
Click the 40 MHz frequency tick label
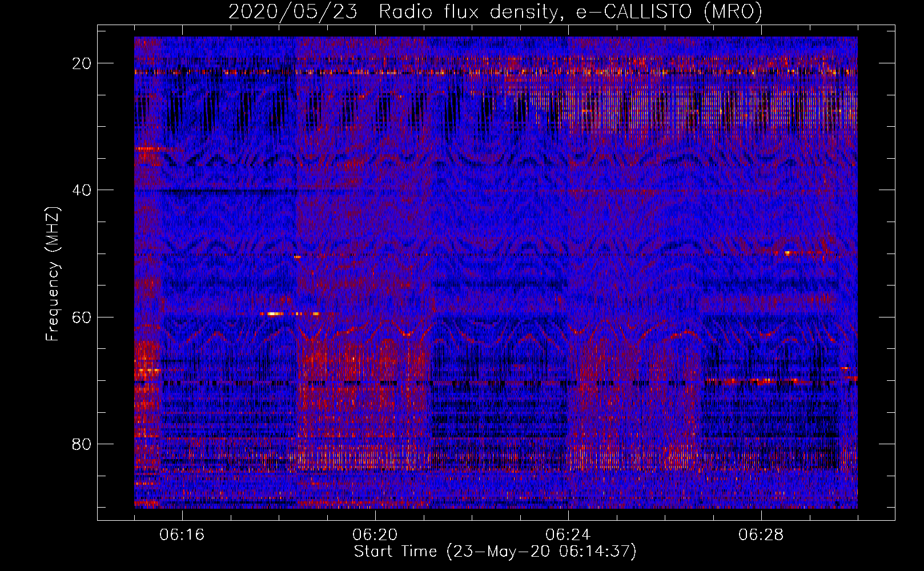pyautogui.click(x=82, y=190)
